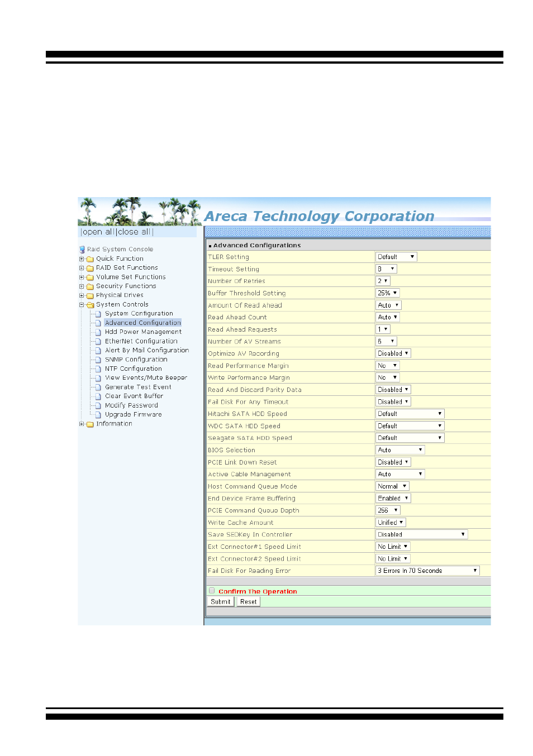
Task: Open the Fail Disk For Any Timeout dropdown
Action: click(x=393, y=402)
